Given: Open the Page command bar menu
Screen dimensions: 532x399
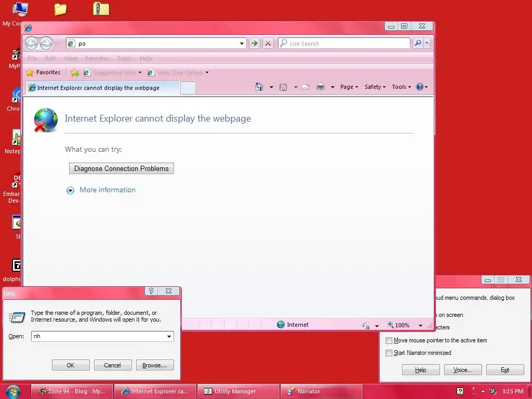Looking at the screenshot, I should click(349, 87).
